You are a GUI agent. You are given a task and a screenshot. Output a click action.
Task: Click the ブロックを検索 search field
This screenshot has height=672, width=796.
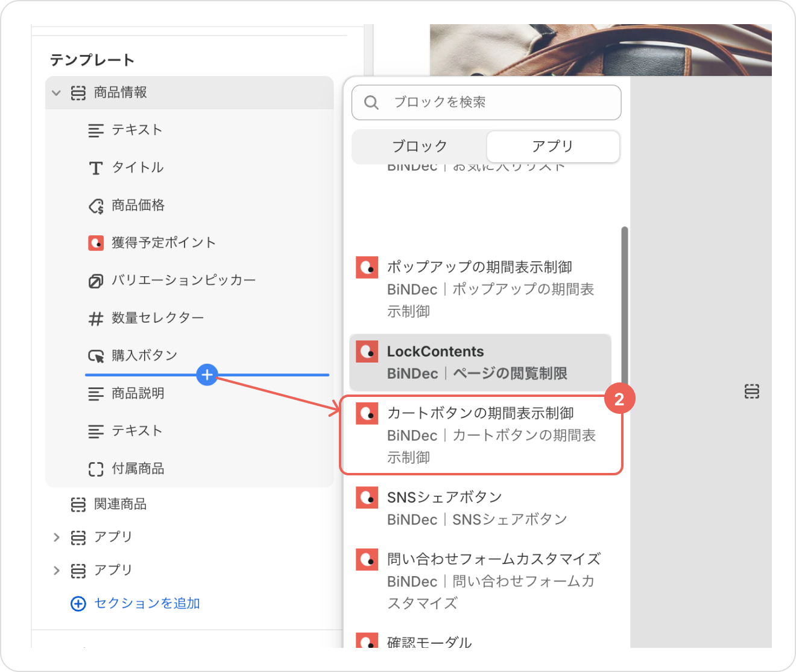(x=494, y=103)
